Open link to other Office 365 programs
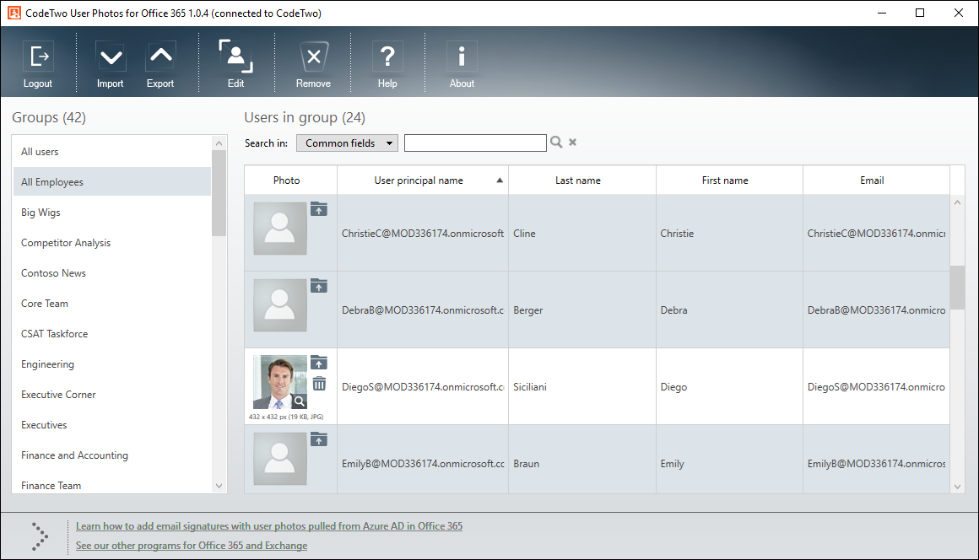This screenshot has width=979, height=560. 192,546
